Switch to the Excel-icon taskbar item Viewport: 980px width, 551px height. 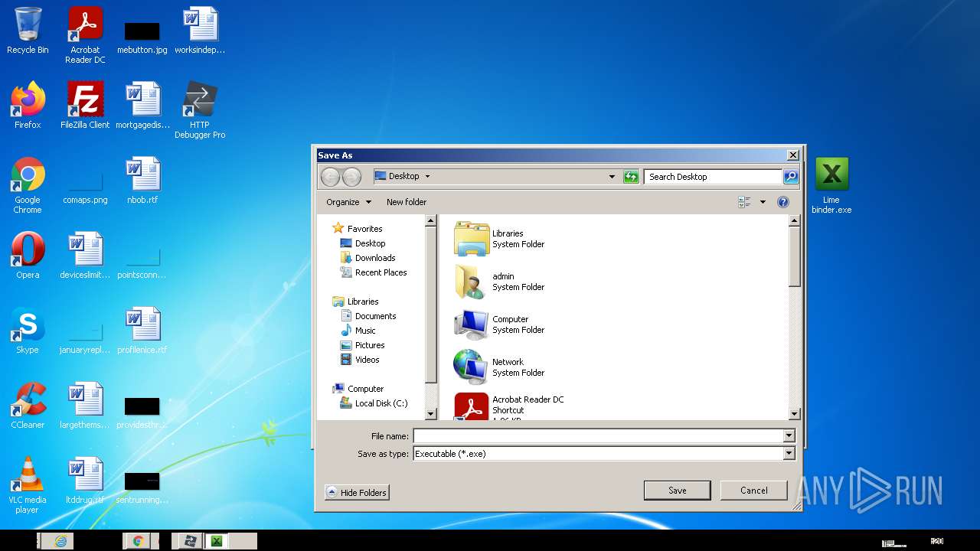(217, 541)
